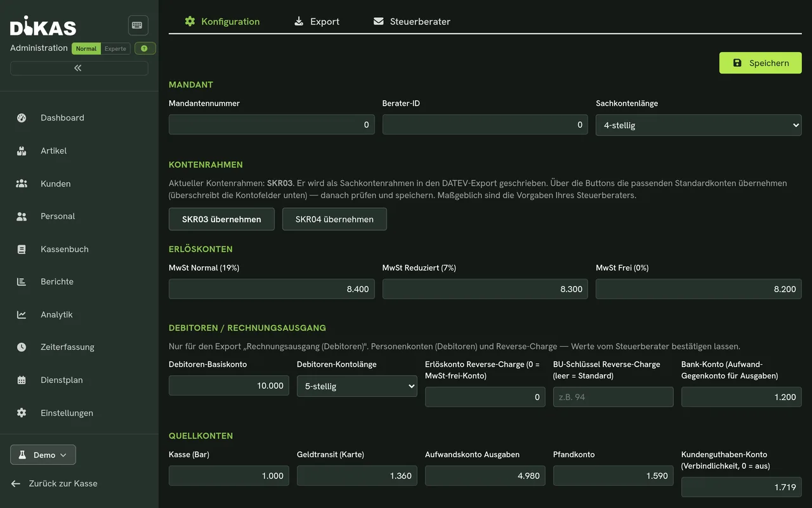Click the Kassenbuch book icon
Screen dimensions: 812x508
(x=22, y=249)
